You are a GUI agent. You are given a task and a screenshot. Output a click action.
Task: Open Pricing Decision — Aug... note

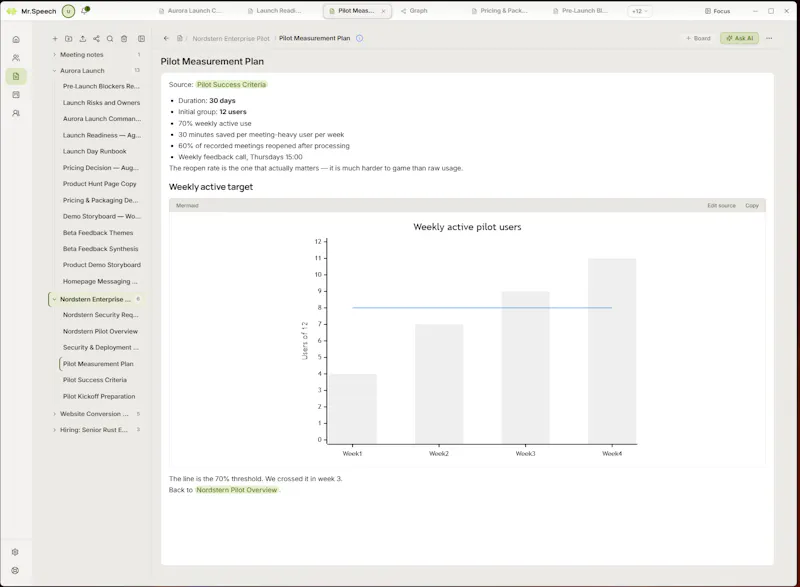(101, 168)
